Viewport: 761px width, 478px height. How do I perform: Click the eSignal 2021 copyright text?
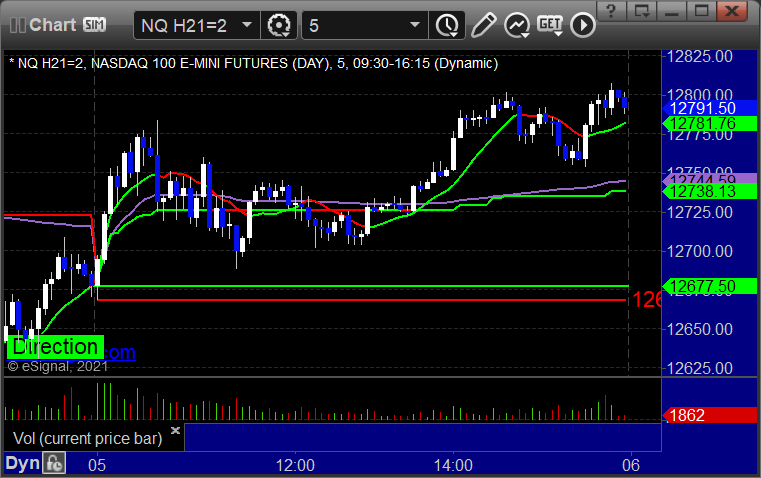pyautogui.click(x=58, y=366)
